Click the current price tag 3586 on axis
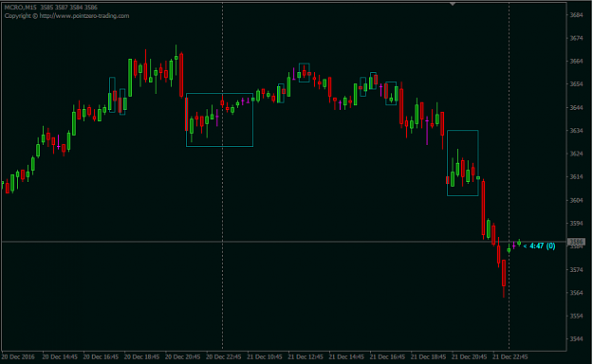 576,242
